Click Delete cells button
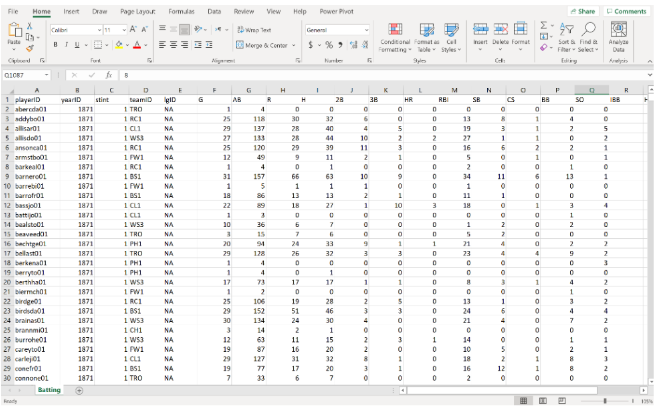The image size is (665, 407). pos(500,37)
